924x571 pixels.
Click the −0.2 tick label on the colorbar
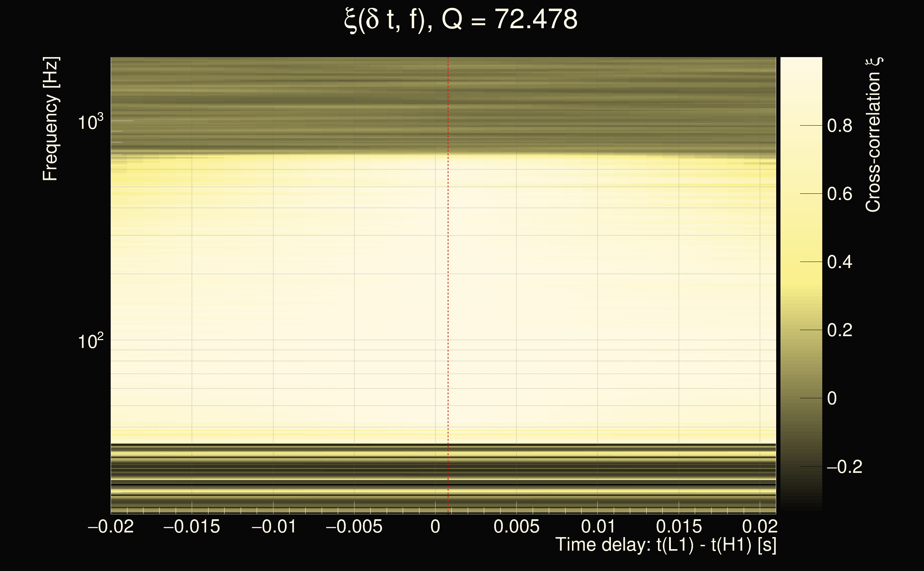[x=845, y=467]
